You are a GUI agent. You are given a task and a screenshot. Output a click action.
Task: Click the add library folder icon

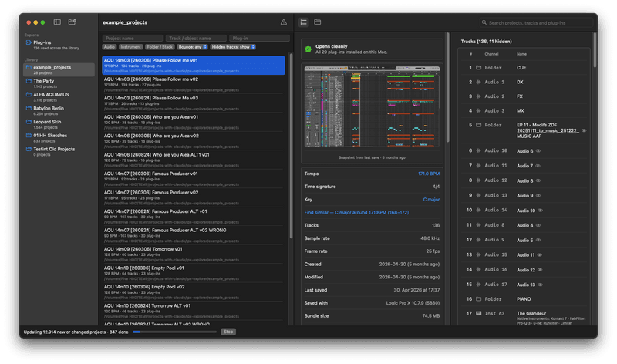pyautogui.click(x=72, y=22)
